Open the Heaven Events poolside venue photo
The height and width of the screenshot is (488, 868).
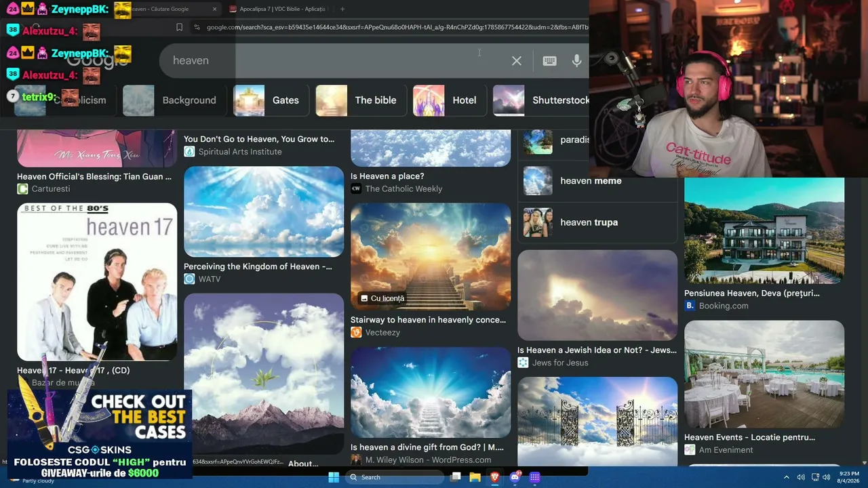click(x=764, y=374)
